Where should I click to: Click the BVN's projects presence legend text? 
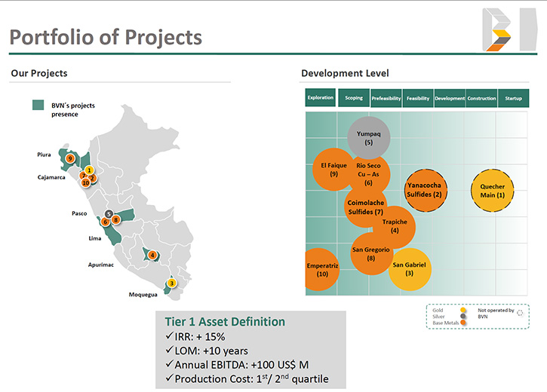(73, 110)
